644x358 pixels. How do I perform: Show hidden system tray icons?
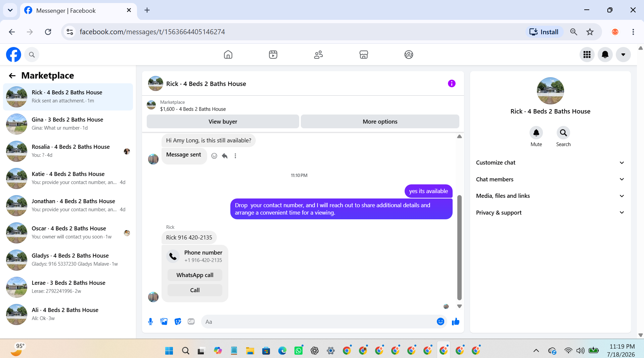(536, 351)
